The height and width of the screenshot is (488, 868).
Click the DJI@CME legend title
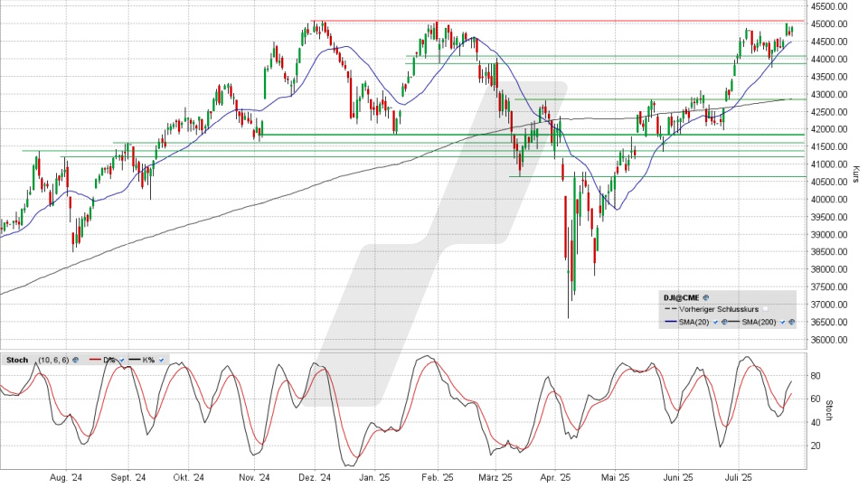(682, 297)
